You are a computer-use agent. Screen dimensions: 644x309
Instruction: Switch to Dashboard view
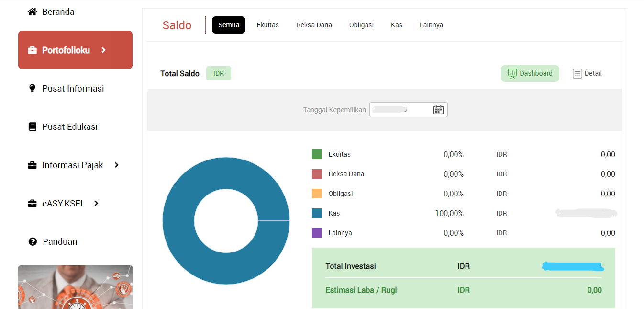530,73
